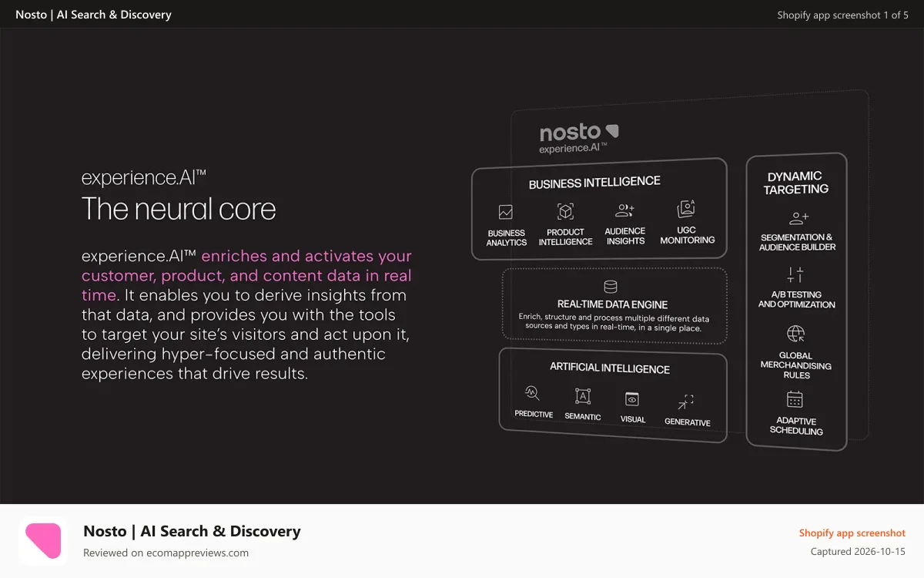Image resolution: width=924 pixels, height=578 pixels.
Task: Click the top bar title "Nosto | AI Search & Discovery"
Action: coord(93,15)
